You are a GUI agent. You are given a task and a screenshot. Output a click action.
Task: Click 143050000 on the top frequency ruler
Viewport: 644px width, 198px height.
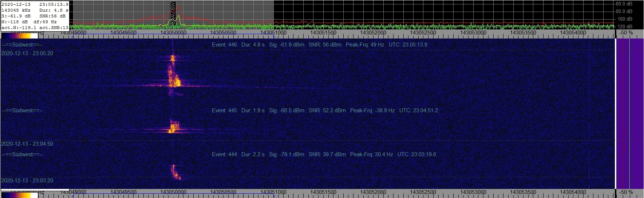click(x=173, y=33)
